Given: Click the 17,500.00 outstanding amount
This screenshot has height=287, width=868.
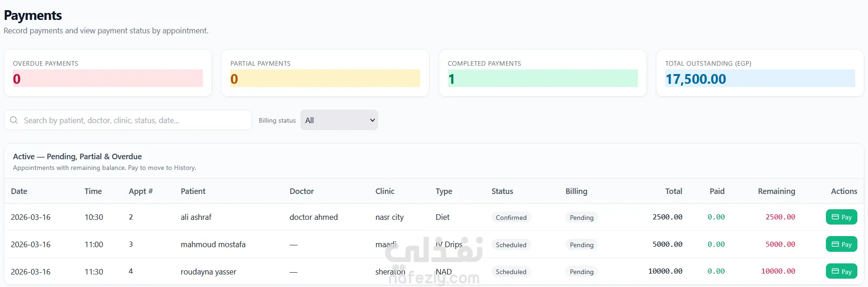Looking at the screenshot, I should point(696,79).
